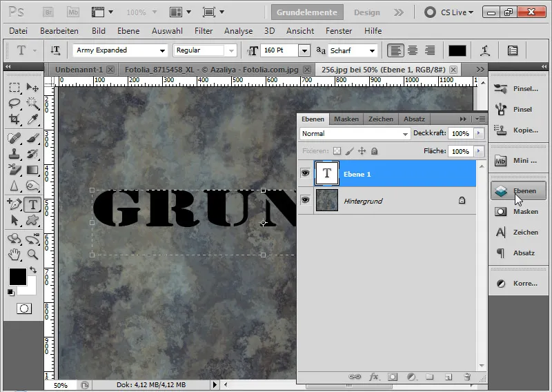Toggle text orientation button

55,50
